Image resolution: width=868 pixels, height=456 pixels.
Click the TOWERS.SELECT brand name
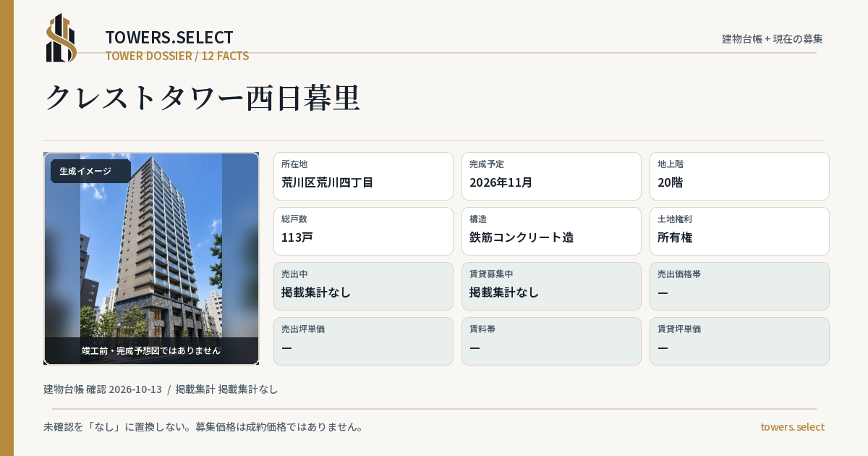point(169,38)
